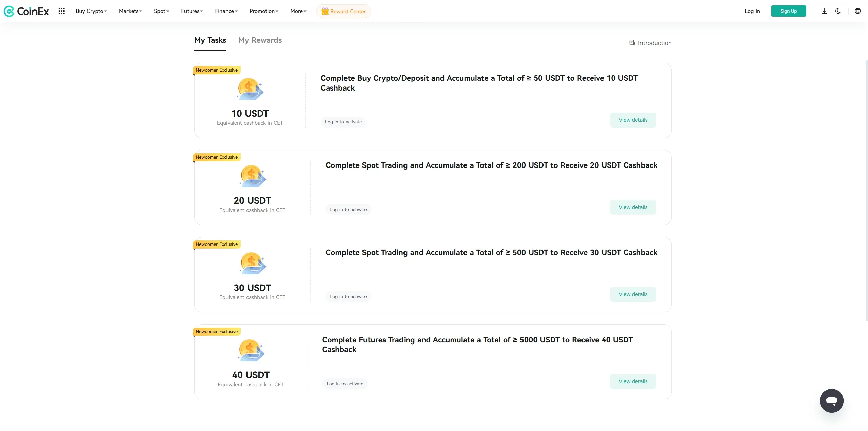This screenshot has height=431, width=868.
Task: View details of 30 USDT cashback task
Action: tap(633, 294)
